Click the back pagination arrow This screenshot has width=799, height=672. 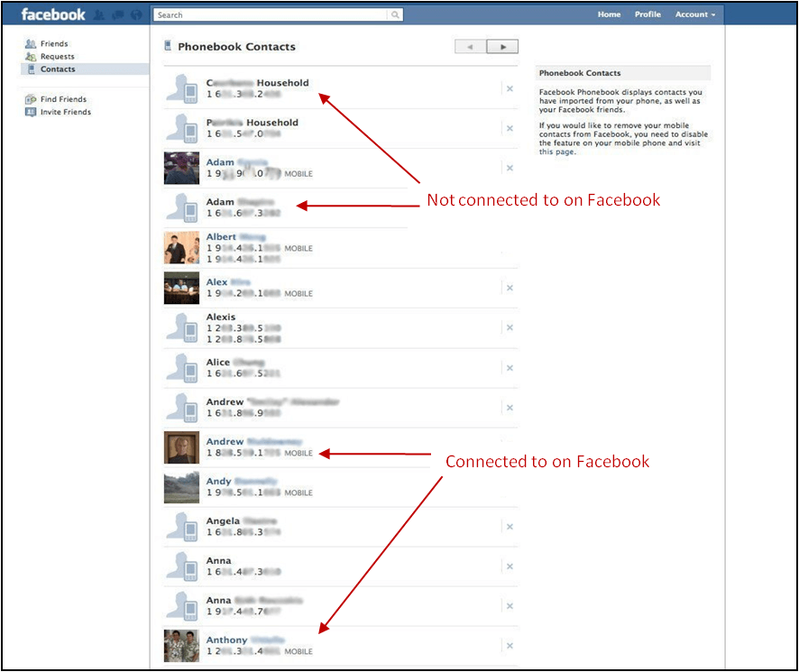click(x=468, y=46)
